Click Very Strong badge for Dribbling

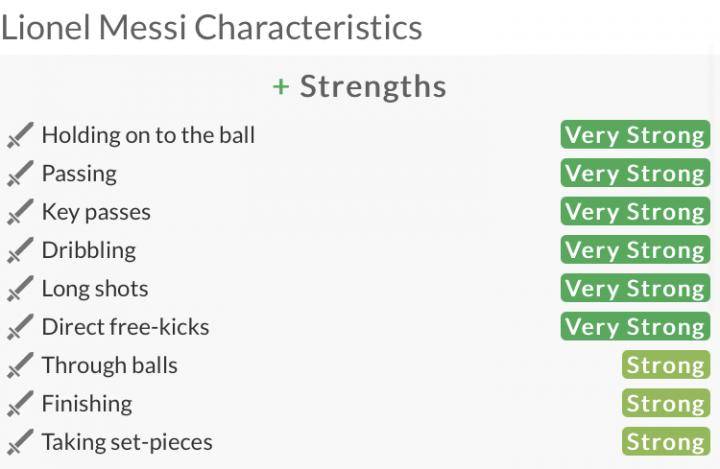click(635, 250)
